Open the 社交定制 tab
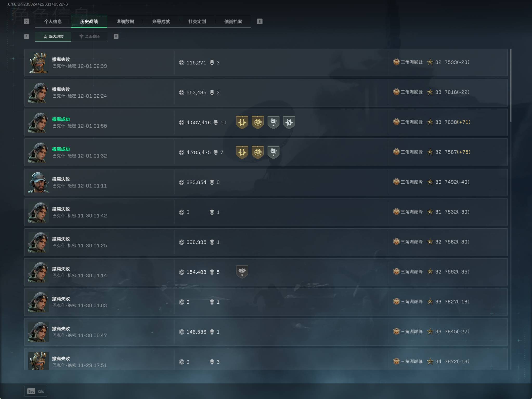This screenshot has width=532, height=399. [x=197, y=21]
